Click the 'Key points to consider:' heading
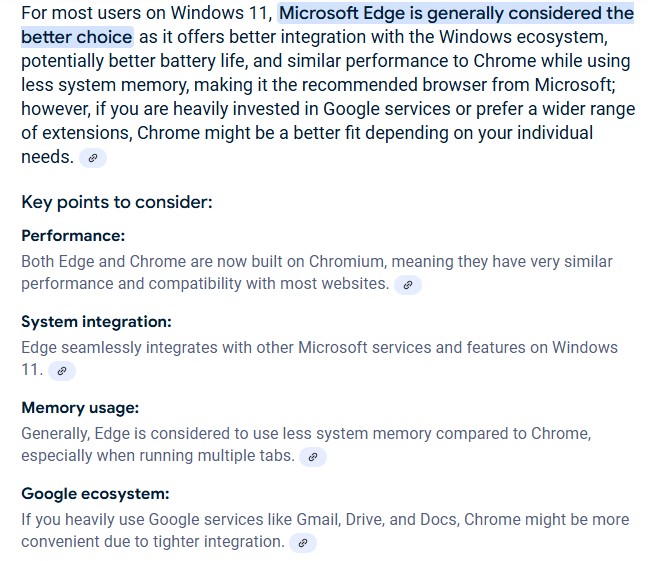Image resolution: width=648 pixels, height=561 pixels. [x=117, y=202]
